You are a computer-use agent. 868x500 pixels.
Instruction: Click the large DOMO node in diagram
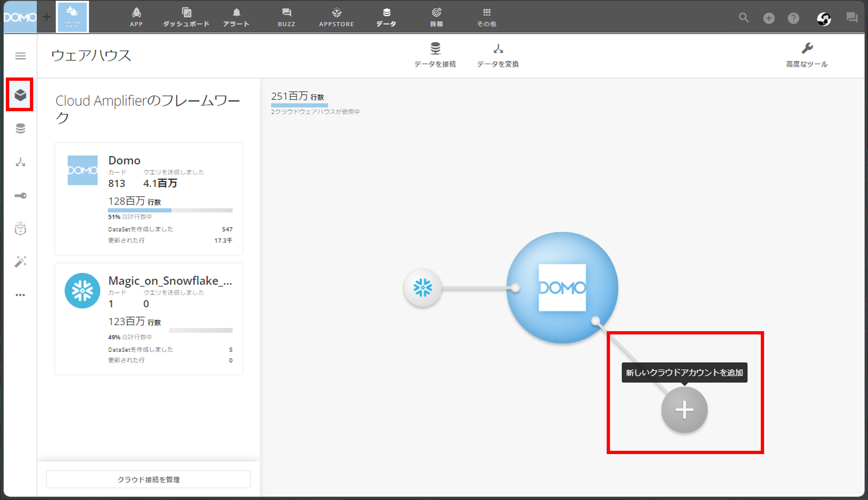(x=562, y=288)
